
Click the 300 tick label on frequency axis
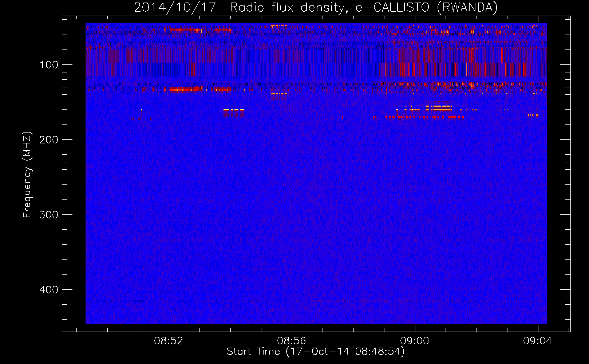(49, 215)
